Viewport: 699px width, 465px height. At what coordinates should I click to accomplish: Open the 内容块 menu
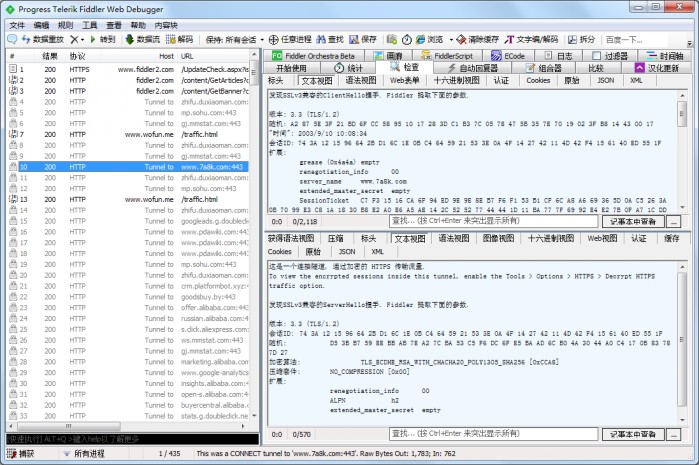[x=166, y=25]
